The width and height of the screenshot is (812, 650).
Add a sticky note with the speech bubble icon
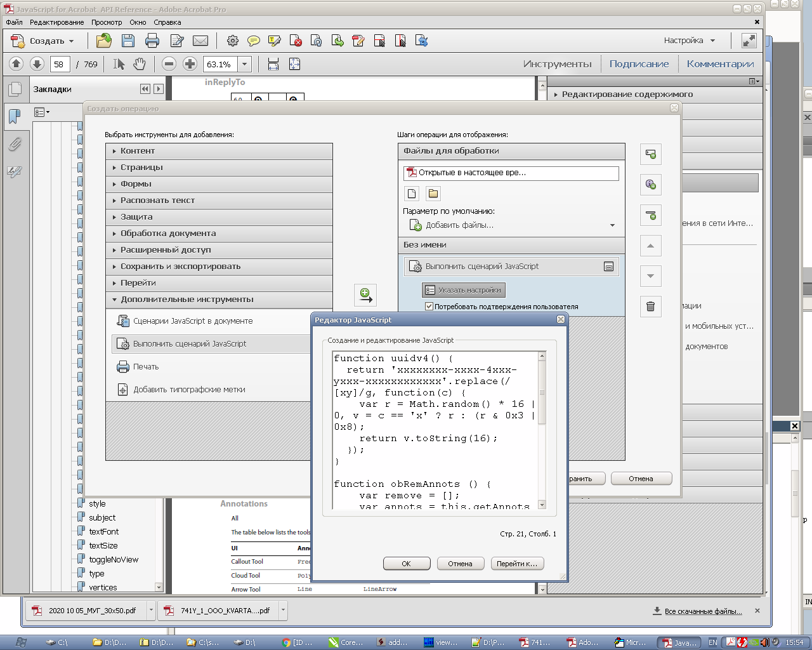click(x=254, y=41)
